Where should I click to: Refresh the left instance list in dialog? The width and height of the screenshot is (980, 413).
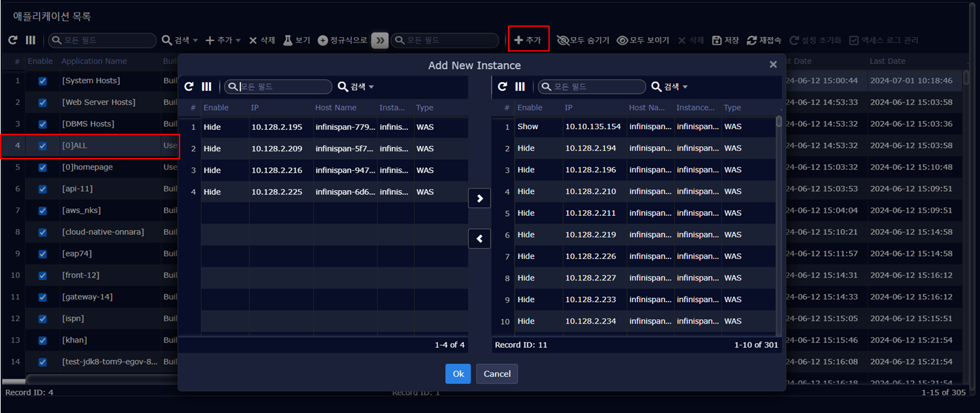click(x=189, y=87)
